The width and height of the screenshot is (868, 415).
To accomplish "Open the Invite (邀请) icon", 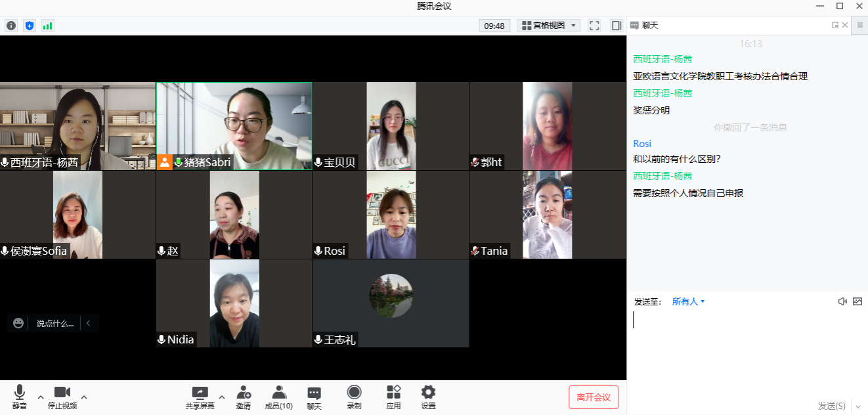I will pyautogui.click(x=244, y=397).
